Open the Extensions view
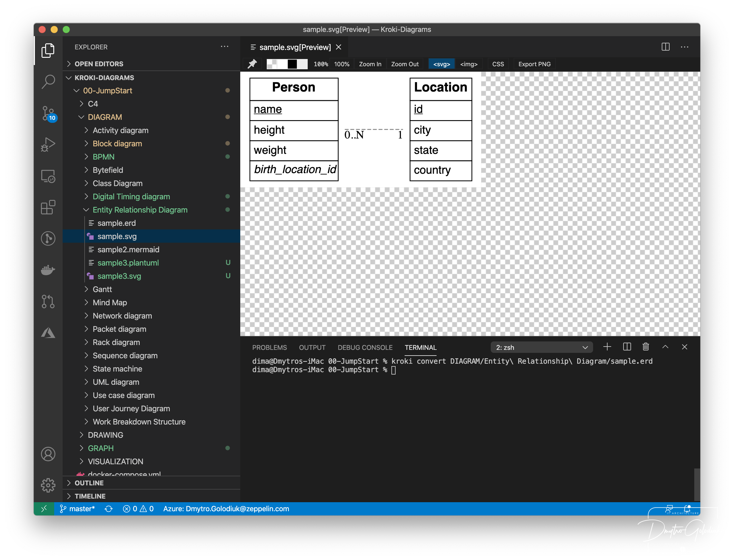This screenshot has width=734, height=560. (x=48, y=207)
